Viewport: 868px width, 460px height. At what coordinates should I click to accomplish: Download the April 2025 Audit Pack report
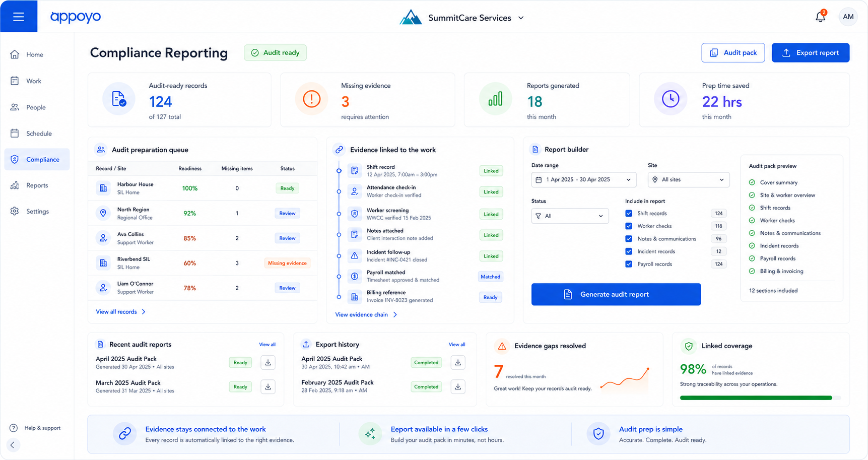[268, 362]
